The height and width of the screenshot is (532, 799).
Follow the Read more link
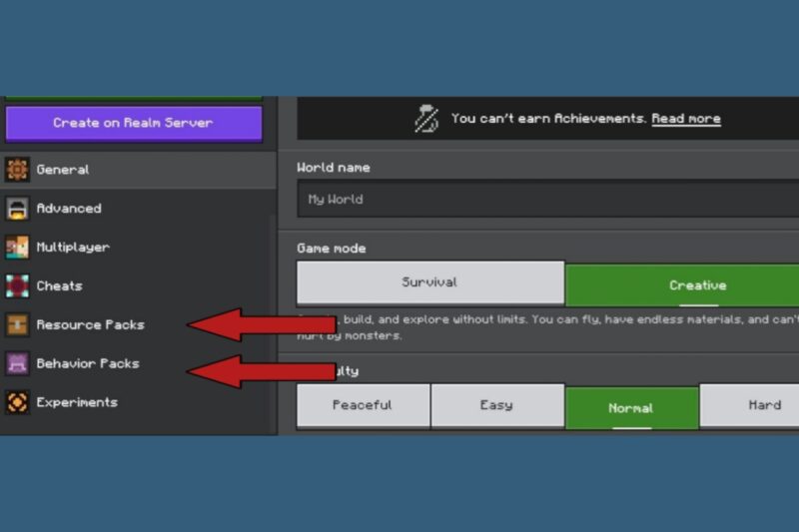[x=686, y=119]
